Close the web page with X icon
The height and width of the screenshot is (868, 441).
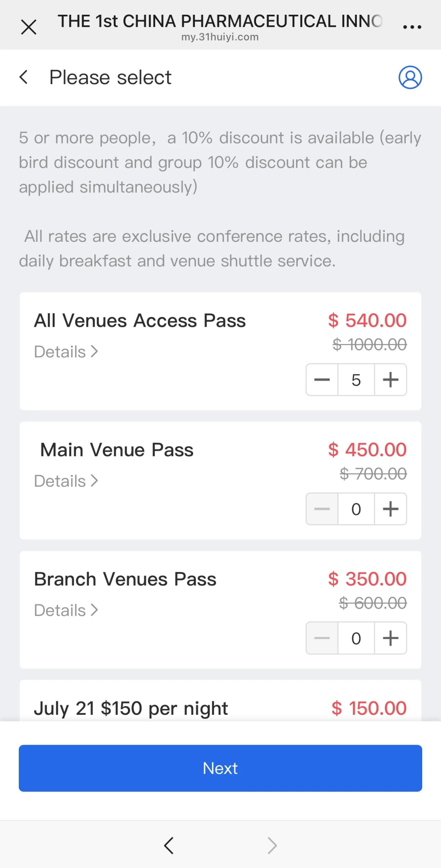[x=29, y=27]
